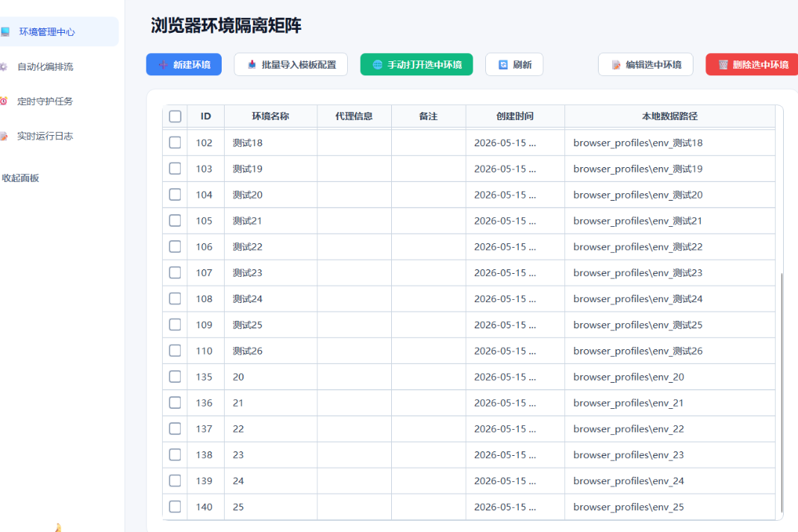Viewport: 798px width, 532px height.
Task: Check the checkbox for row ID 102
Action: [175, 143]
